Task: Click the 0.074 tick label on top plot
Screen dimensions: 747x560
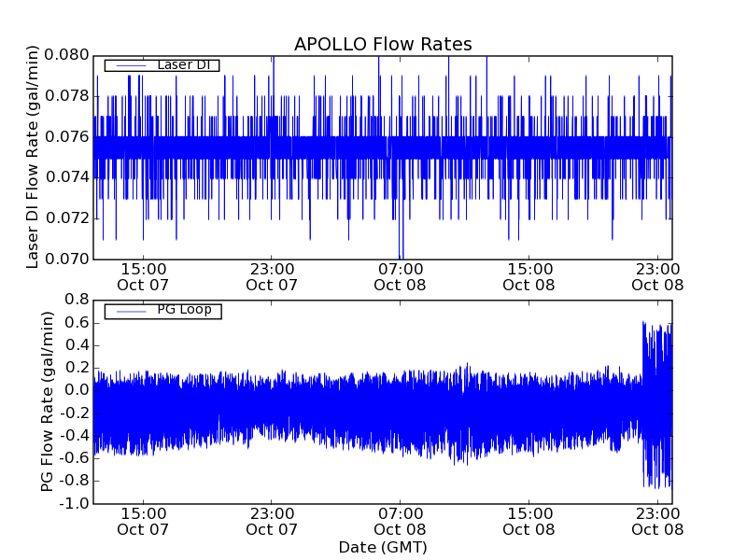Action: (x=66, y=177)
